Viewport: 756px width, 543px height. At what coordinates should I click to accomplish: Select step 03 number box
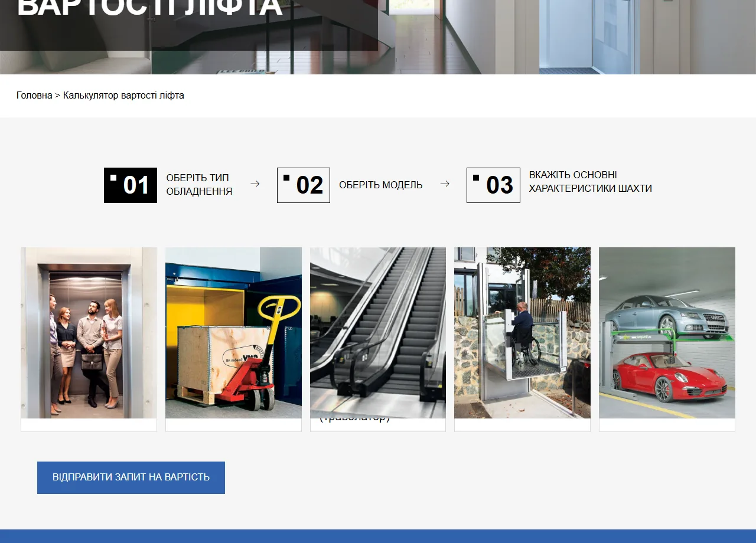tap(493, 185)
